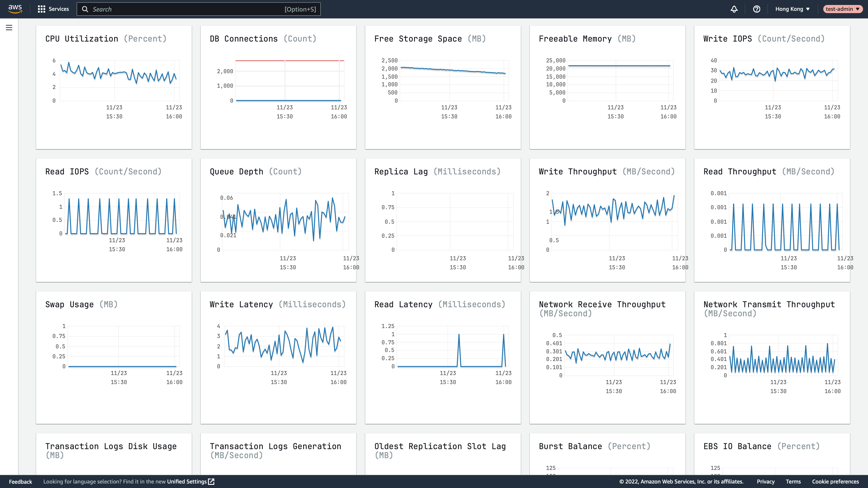Viewport: 868px width, 488px height.
Task: Click the search magnifier icon
Action: coord(85,9)
